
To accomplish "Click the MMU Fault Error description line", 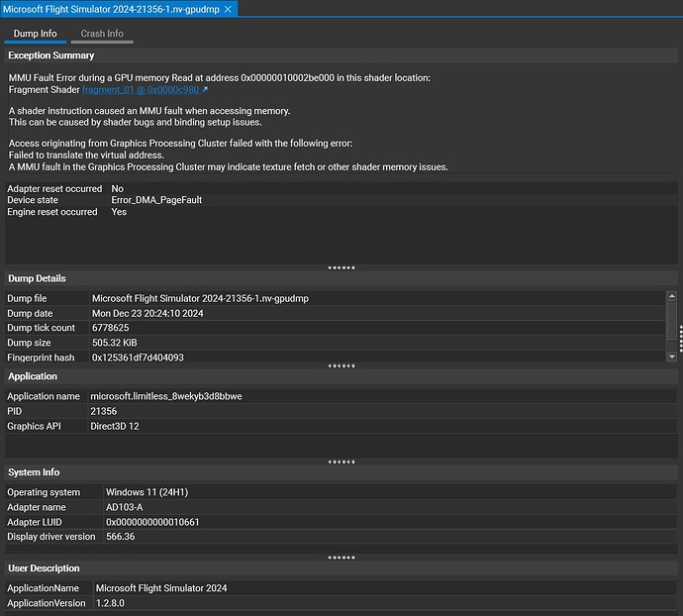I will tap(219, 78).
